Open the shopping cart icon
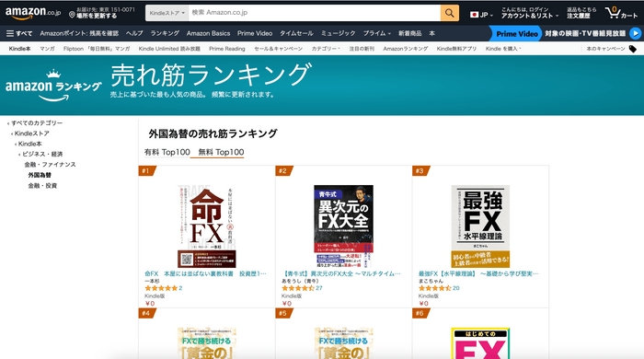Screen dimensions: 644x359 click(x=613, y=13)
